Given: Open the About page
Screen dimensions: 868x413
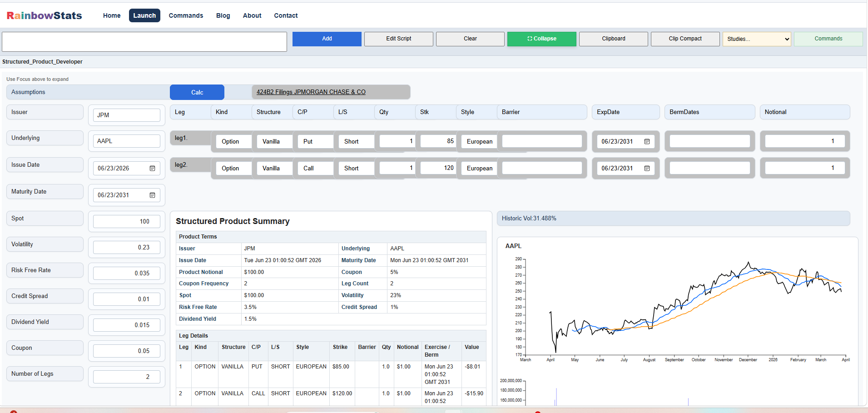Looking at the screenshot, I should (x=252, y=15).
